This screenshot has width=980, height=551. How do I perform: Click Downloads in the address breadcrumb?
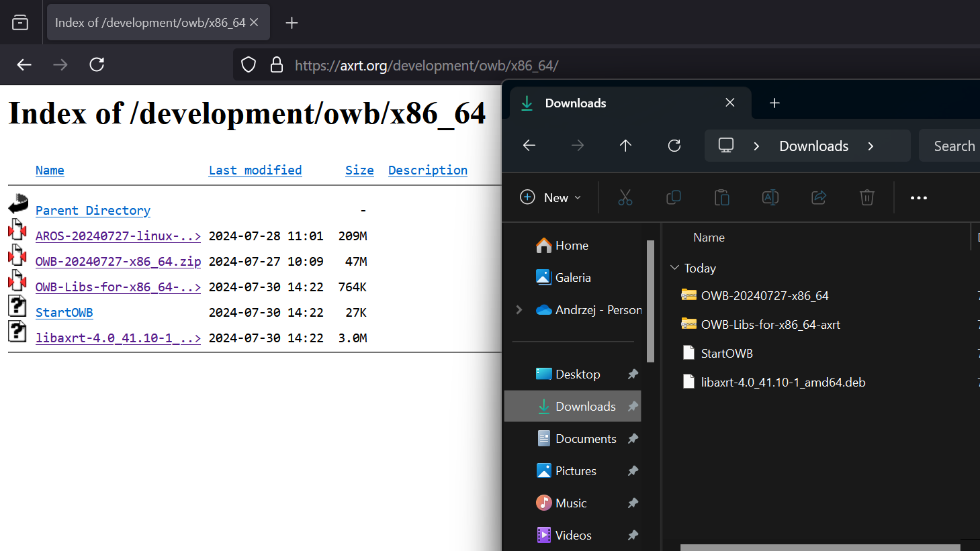click(813, 146)
